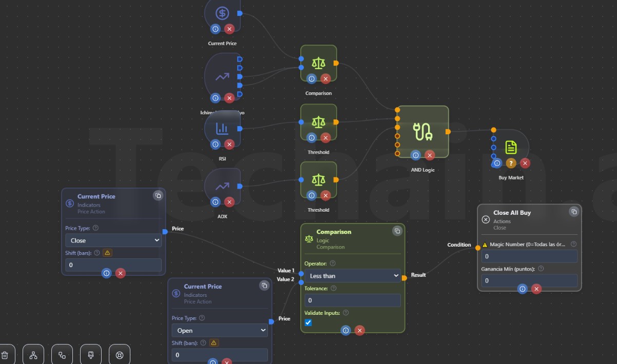Click the trash icon in the bottom toolbar

click(x=5, y=355)
